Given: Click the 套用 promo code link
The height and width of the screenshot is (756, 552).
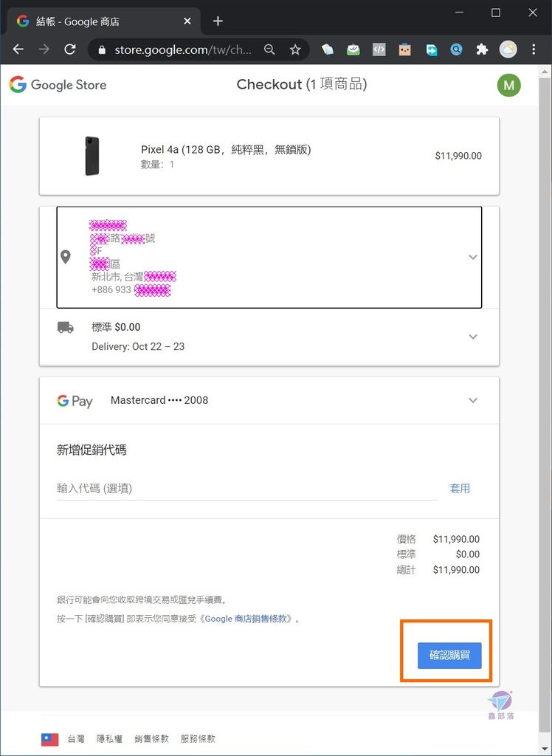Looking at the screenshot, I should coord(460,489).
